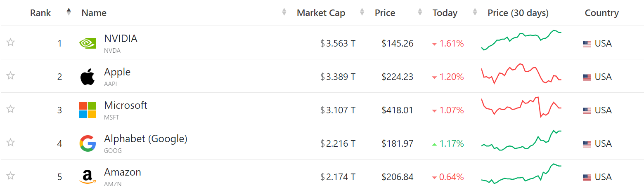Click the Name column header
This screenshot has width=644, height=190.
click(x=94, y=13)
